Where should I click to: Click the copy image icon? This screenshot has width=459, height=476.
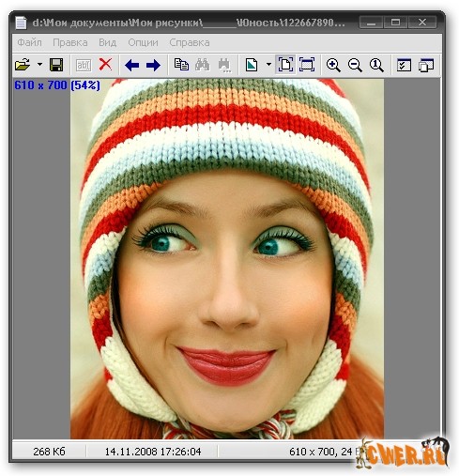(x=181, y=65)
